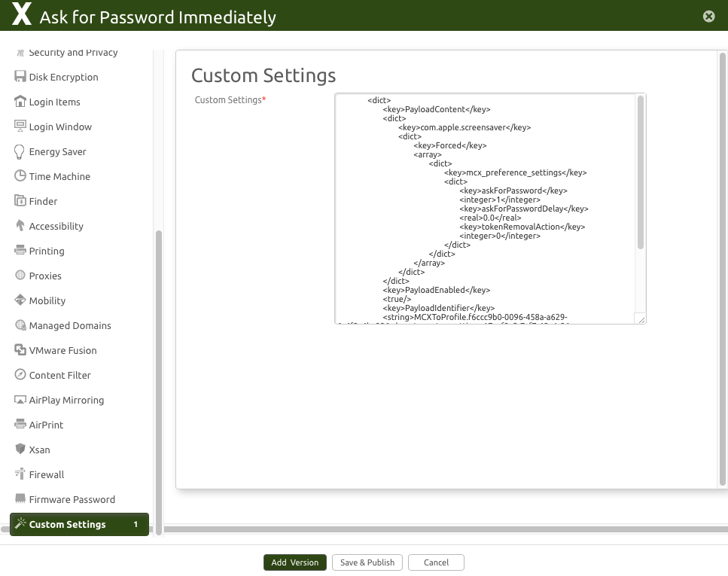Click the Custom Settings wand icon
The width and height of the screenshot is (728, 576).
point(20,523)
